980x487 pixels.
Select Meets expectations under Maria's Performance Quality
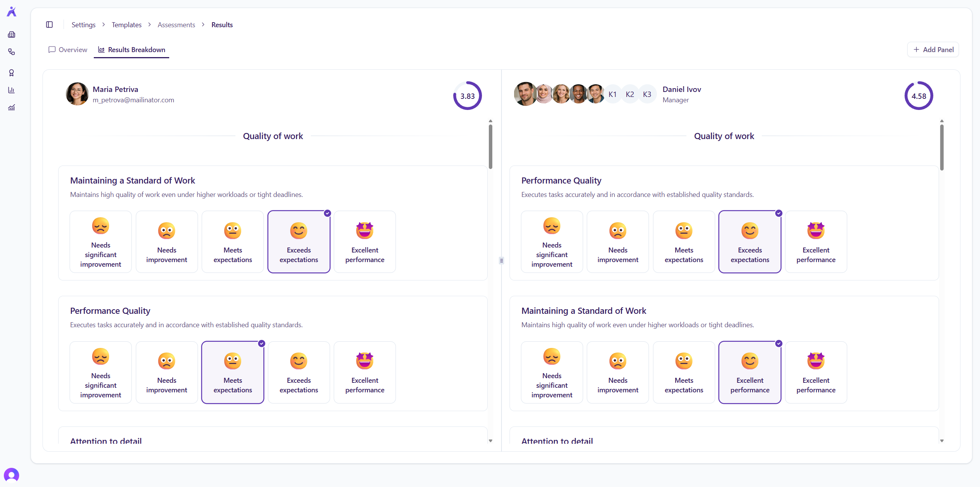click(233, 372)
